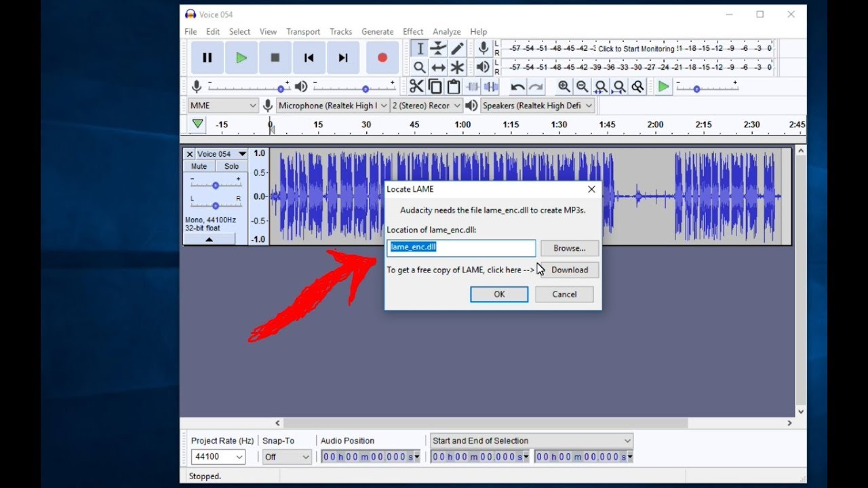Click the Copy icon
The width and height of the screenshot is (868, 488).
435,87
